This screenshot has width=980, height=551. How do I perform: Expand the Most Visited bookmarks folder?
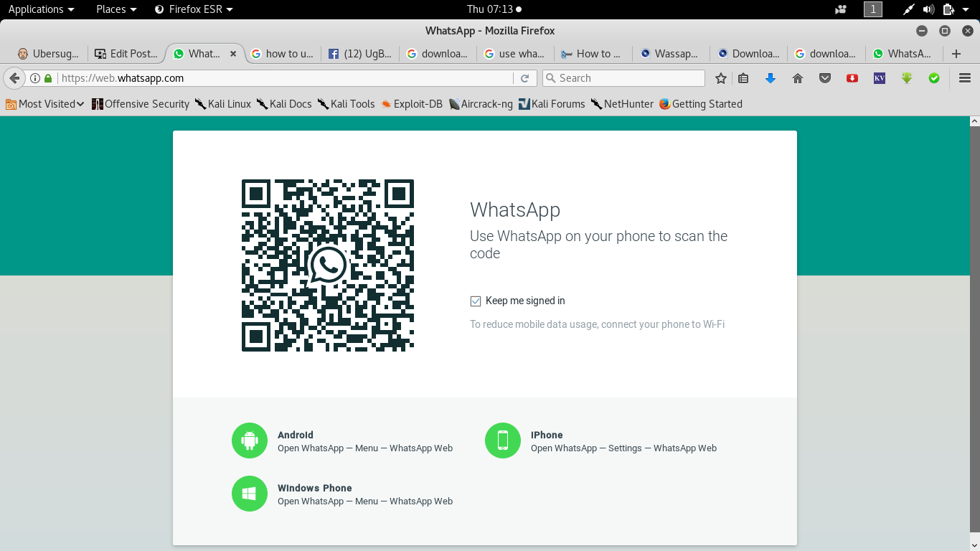[x=44, y=104]
